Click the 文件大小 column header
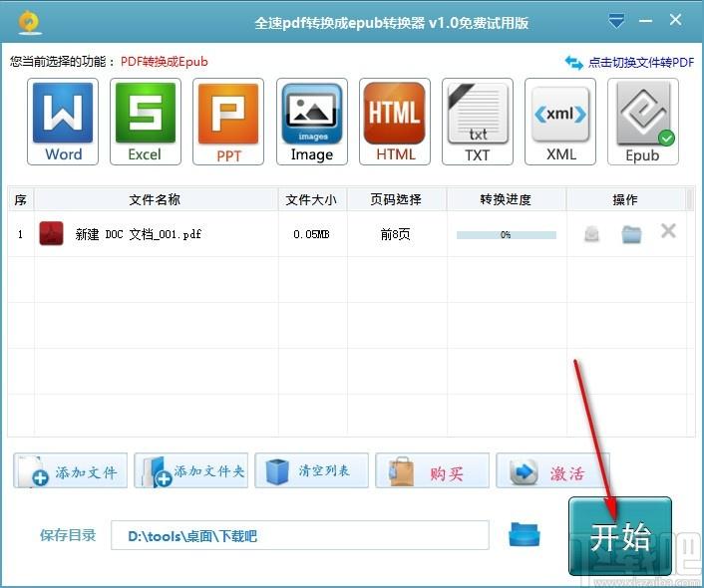 312,199
